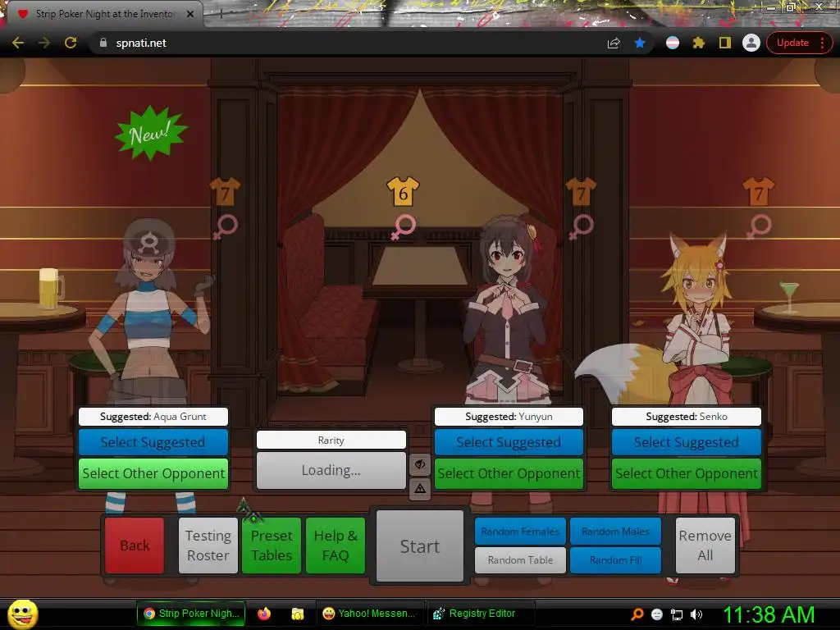Image resolution: width=840 pixels, height=630 pixels.
Task: Select Suggested opponent Aqua Grunt
Action: (153, 442)
